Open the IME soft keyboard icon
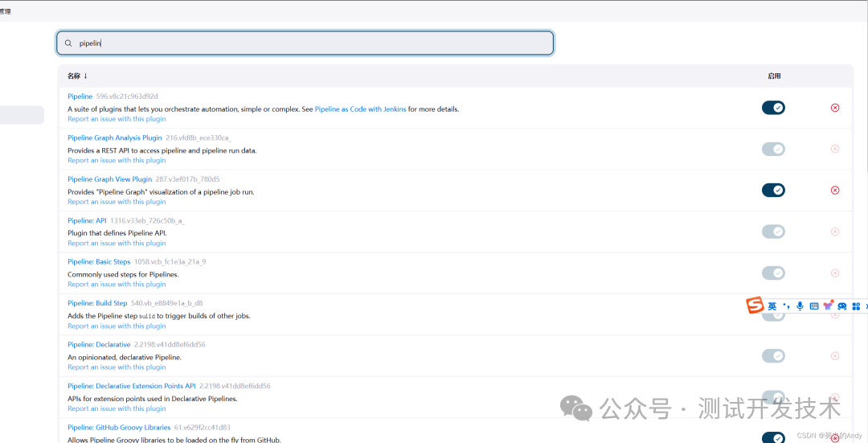The image size is (868, 443). pyautogui.click(x=813, y=306)
